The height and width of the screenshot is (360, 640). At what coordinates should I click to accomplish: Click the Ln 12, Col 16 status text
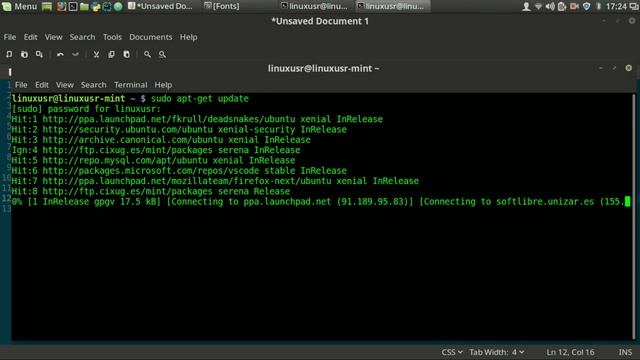coord(570,352)
